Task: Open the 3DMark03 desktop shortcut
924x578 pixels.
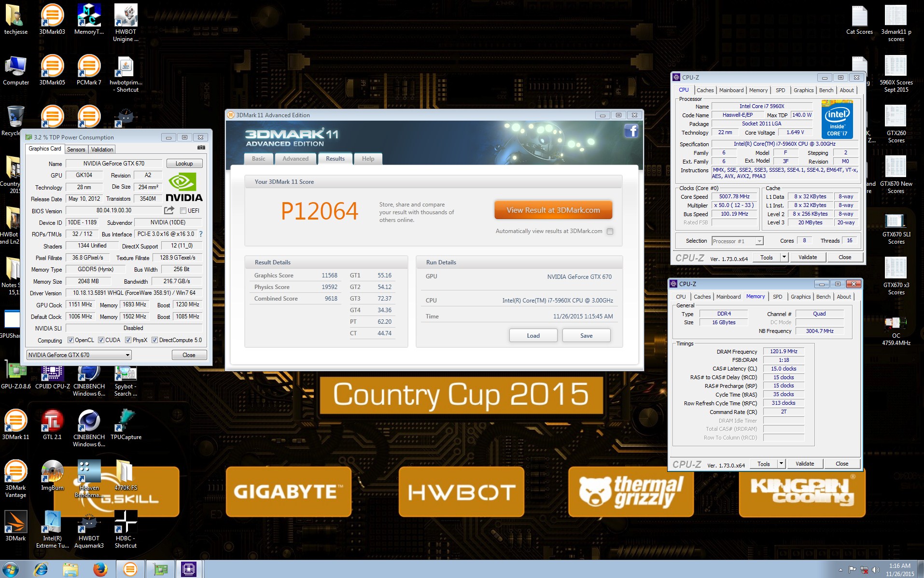Action: click(52, 19)
